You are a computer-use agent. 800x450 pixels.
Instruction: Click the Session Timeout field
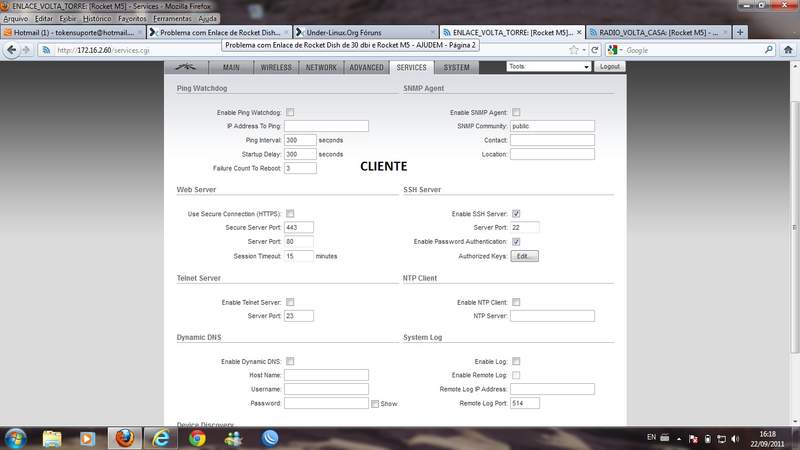(298, 256)
